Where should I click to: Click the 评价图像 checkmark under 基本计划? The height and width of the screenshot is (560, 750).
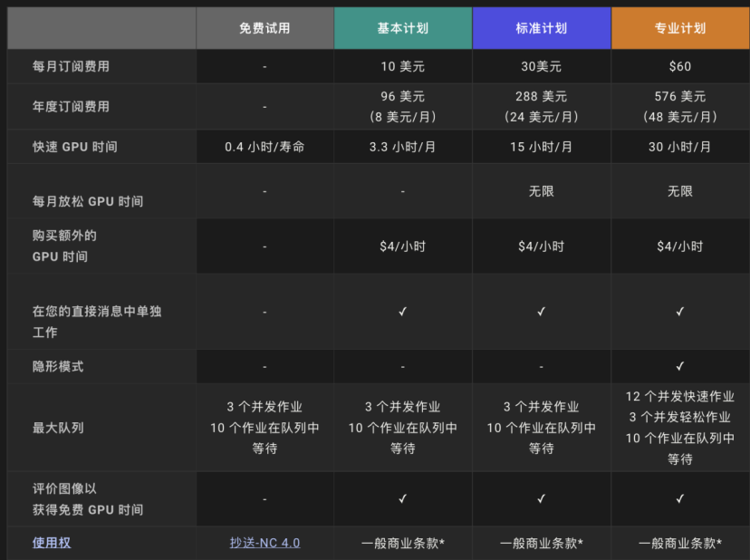pos(403,498)
